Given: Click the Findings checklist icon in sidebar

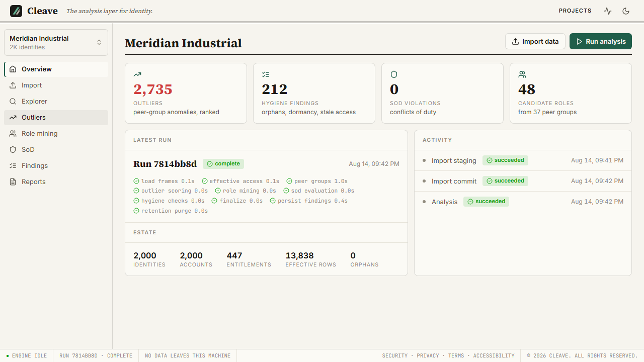Looking at the screenshot, I should (13, 166).
